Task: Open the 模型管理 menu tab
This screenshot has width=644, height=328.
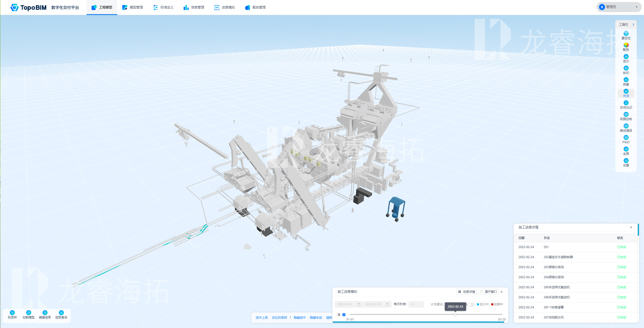Action: click(133, 8)
